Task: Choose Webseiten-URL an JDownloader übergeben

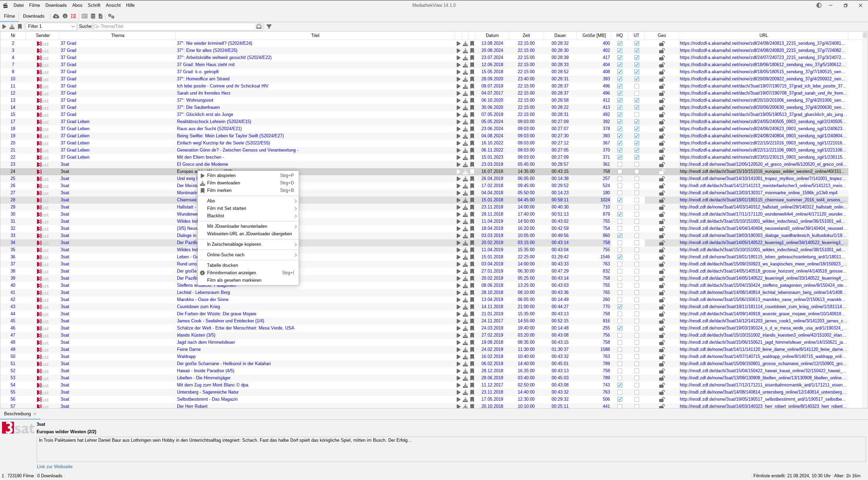Action: (x=248, y=234)
